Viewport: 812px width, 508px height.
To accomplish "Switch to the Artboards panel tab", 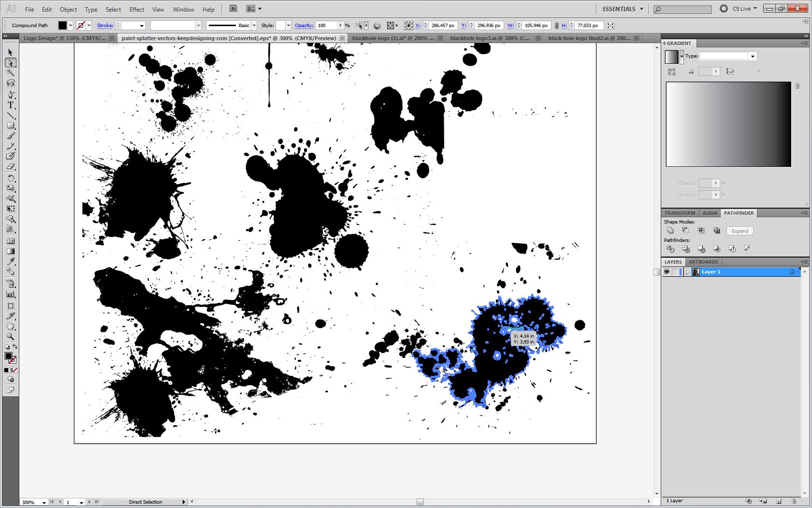I will pos(703,262).
